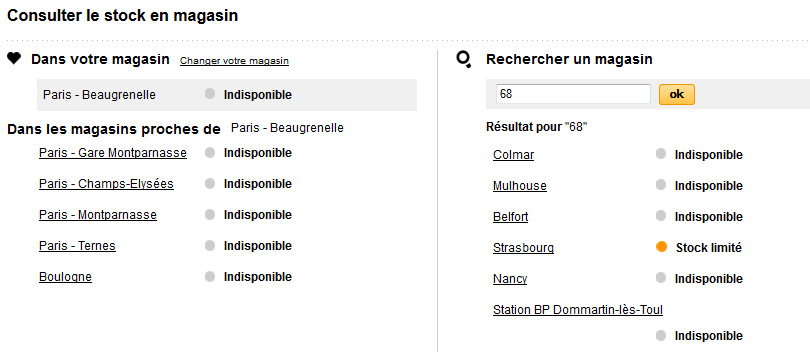This screenshot has height=360, width=810.
Task: Open the Strasbourg store link
Action: [523, 248]
